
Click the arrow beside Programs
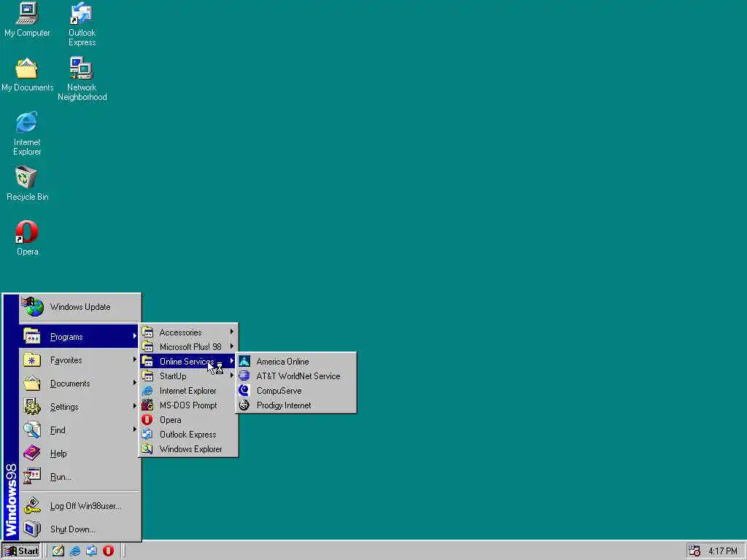(x=135, y=336)
